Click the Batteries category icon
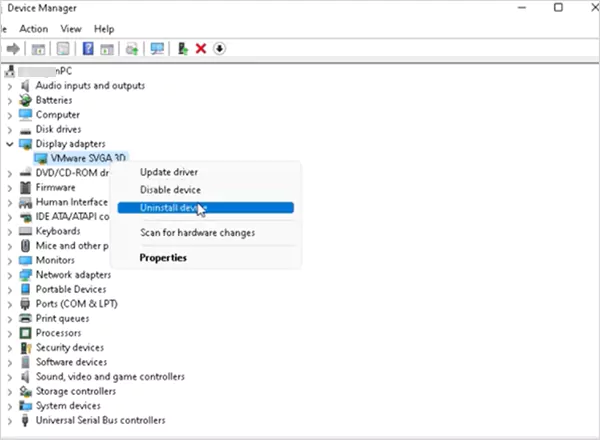This screenshot has width=600, height=440. (25, 100)
